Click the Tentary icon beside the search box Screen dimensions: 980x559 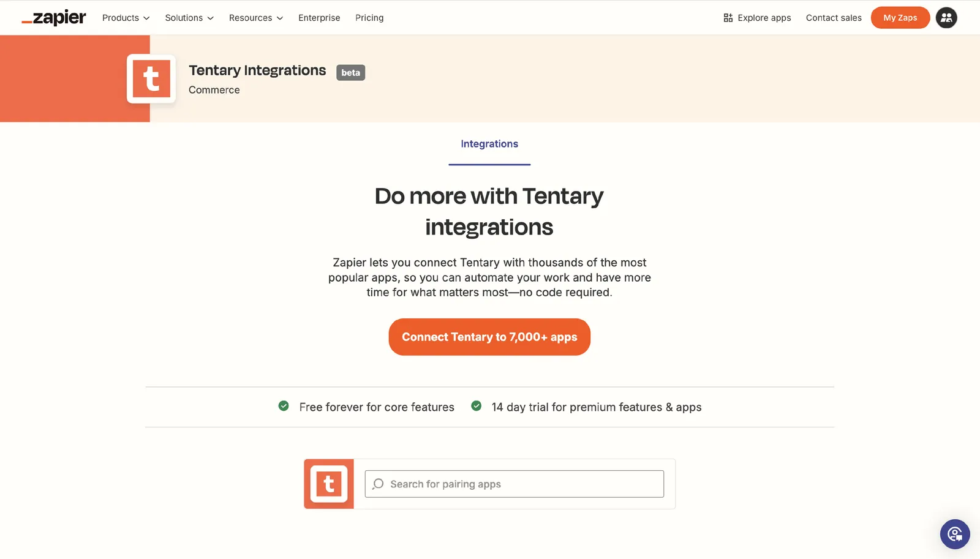point(329,484)
